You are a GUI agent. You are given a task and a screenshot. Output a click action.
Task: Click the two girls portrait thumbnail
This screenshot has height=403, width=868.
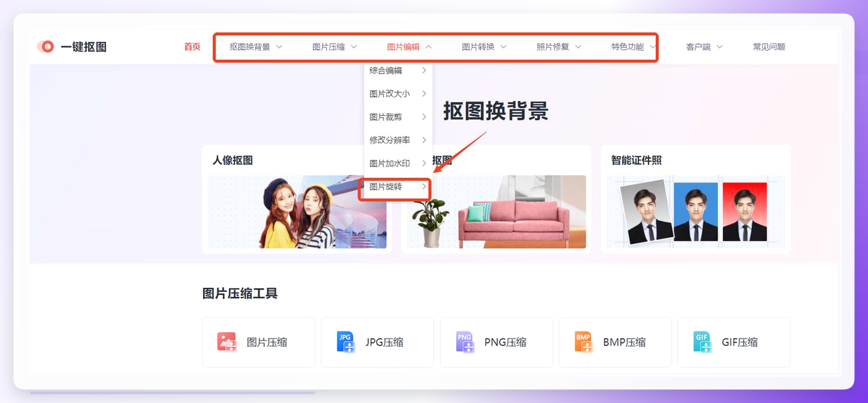[x=297, y=212]
